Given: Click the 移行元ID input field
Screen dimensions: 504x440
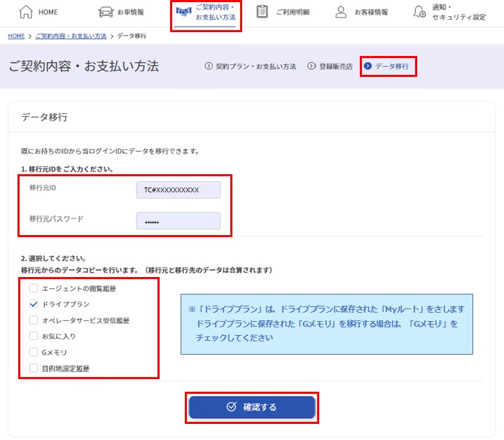Looking at the screenshot, I should [178, 190].
